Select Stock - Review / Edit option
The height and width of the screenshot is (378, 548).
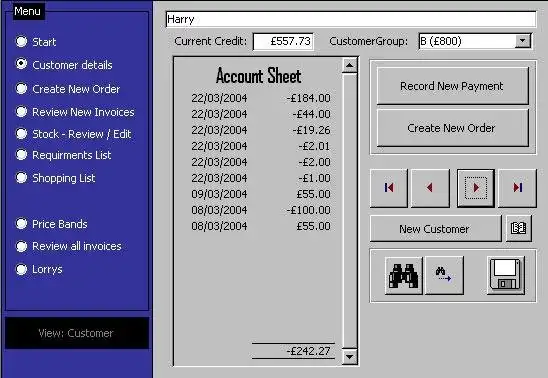tap(73, 134)
